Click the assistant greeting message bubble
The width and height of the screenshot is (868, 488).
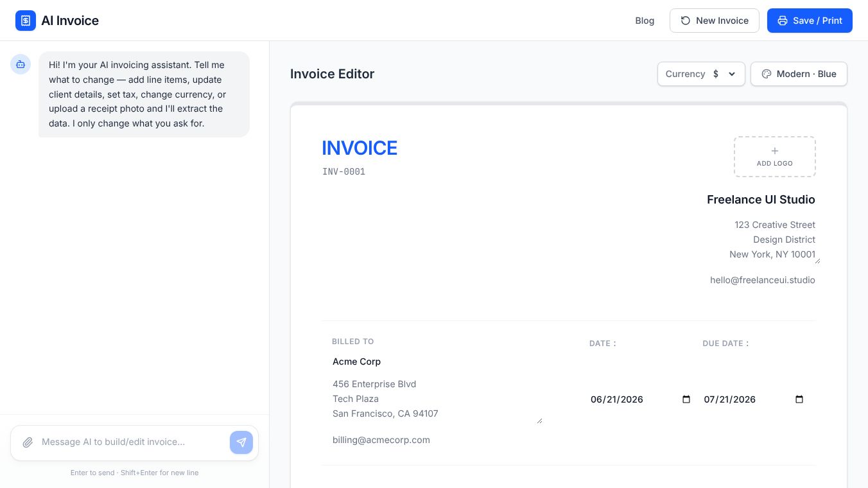[144, 94]
